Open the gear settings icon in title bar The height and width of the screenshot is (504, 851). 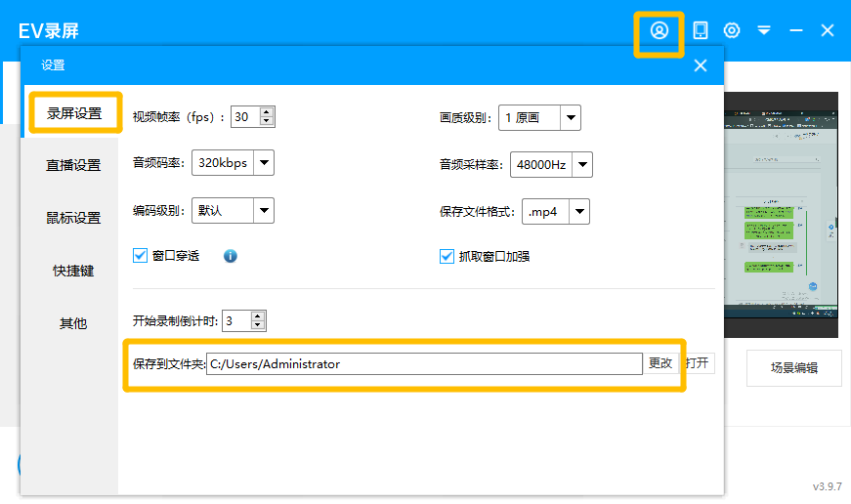732,30
